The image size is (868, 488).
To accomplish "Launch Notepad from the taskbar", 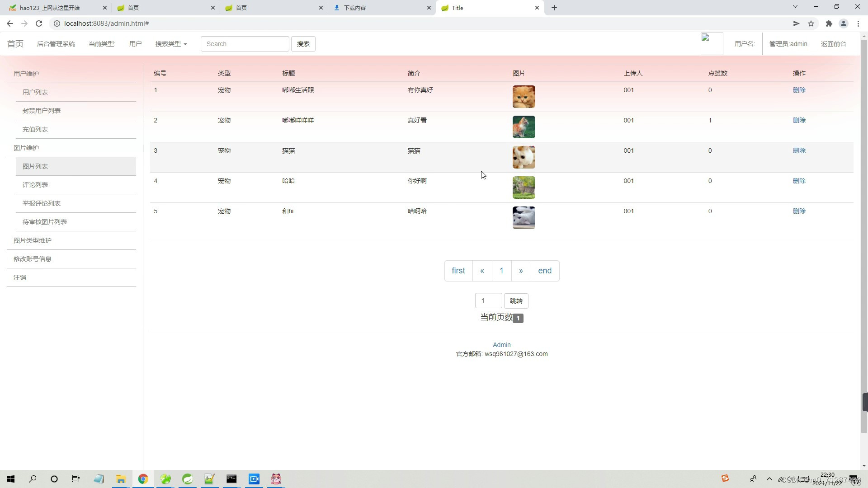I will (x=99, y=479).
